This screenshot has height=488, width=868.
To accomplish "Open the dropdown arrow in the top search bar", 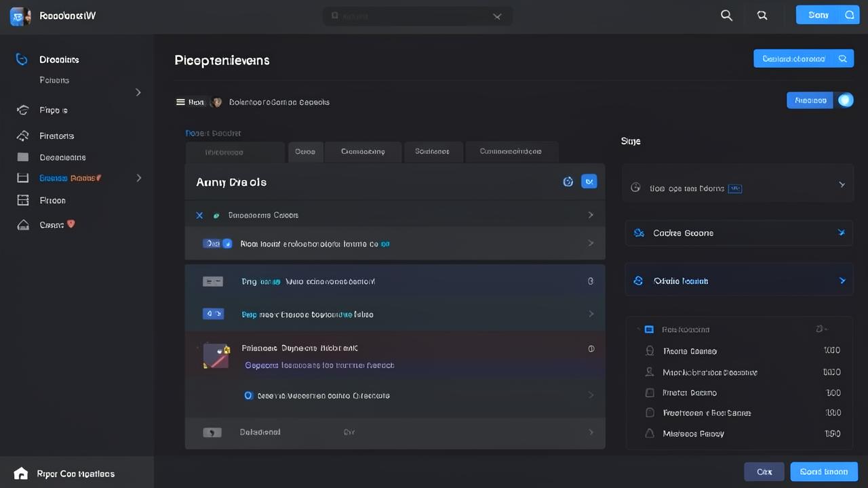I will (497, 16).
